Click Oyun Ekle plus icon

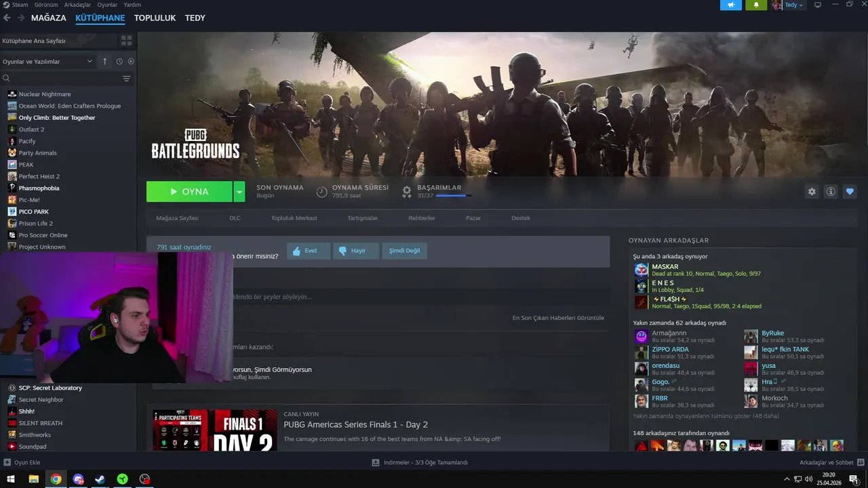pyautogui.click(x=7, y=462)
